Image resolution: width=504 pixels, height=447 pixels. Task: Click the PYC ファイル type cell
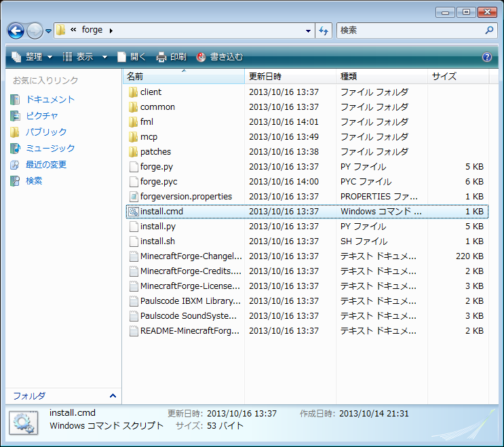(x=366, y=182)
